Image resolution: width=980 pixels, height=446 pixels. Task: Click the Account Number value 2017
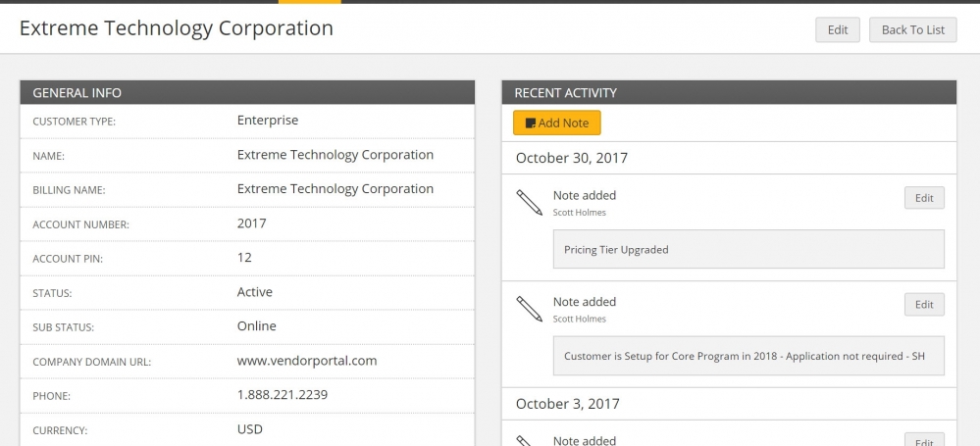tap(251, 223)
